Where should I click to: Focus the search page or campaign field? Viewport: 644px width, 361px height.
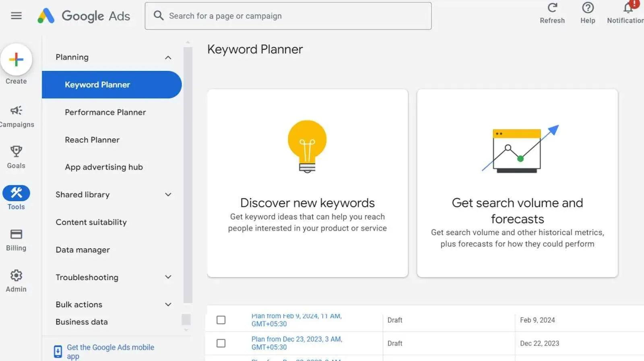288,16
